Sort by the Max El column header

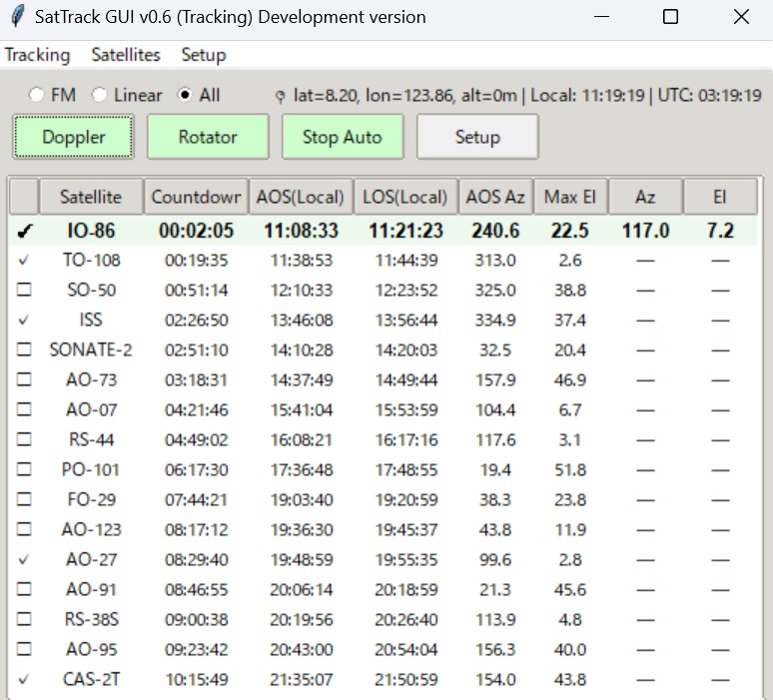[x=570, y=197]
